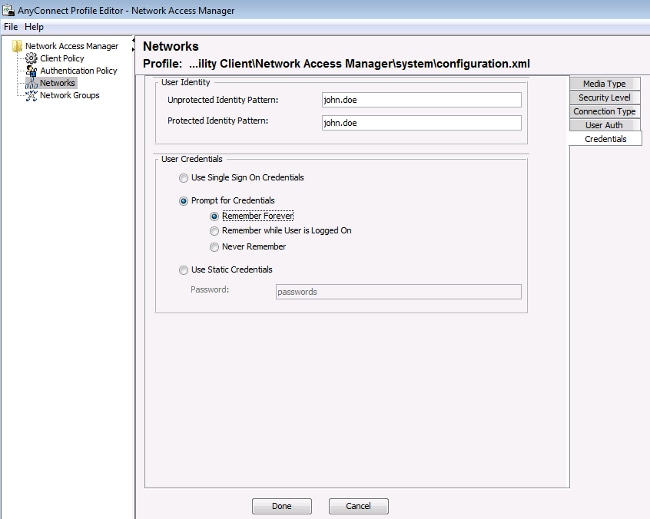Viewport: 650px width, 519px height.
Task: Click the Networks heading text
Action: 171,46
